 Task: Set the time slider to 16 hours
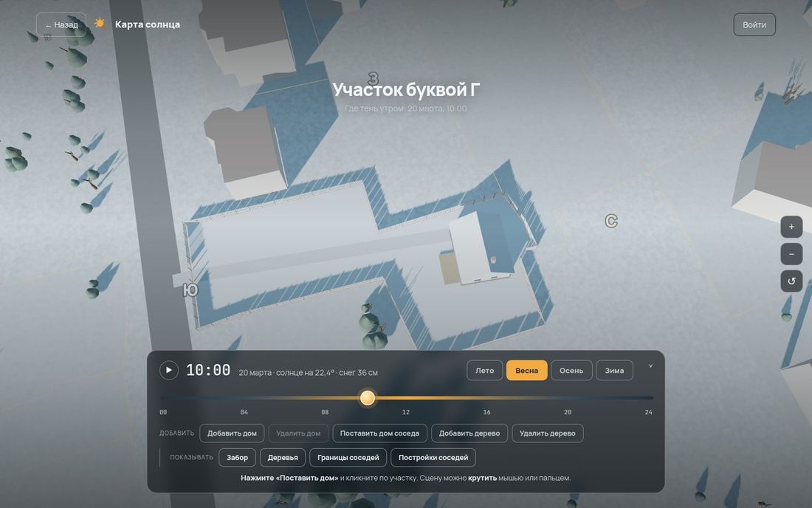point(486,398)
